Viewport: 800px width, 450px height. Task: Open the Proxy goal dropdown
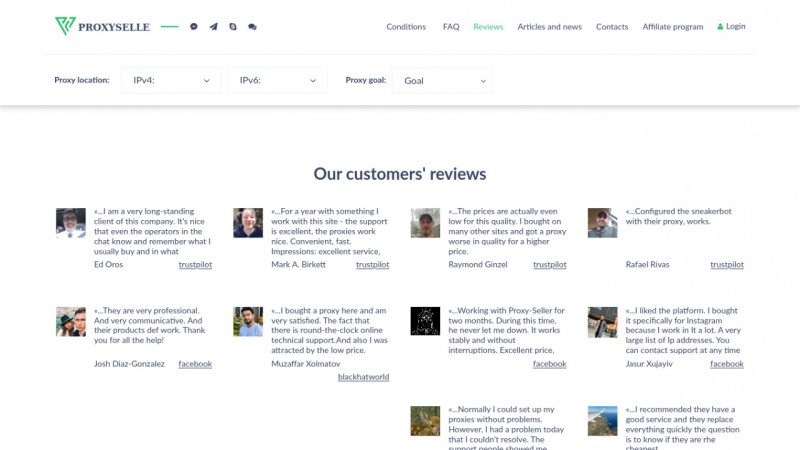442,80
